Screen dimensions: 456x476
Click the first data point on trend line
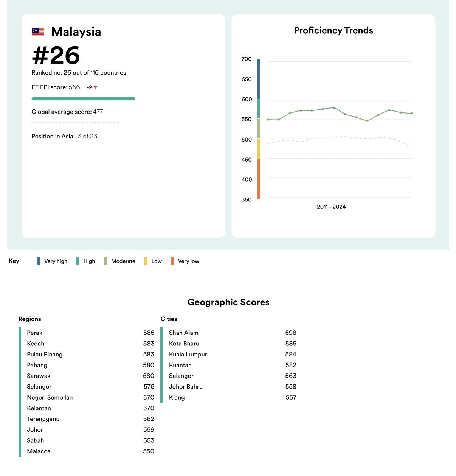(x=268, y=120)
